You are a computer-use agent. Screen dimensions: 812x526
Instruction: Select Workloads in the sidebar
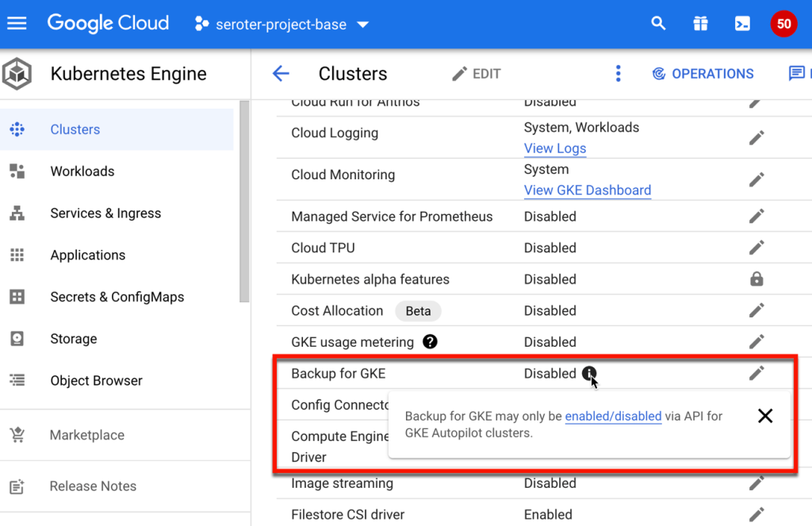pos(82,171)
